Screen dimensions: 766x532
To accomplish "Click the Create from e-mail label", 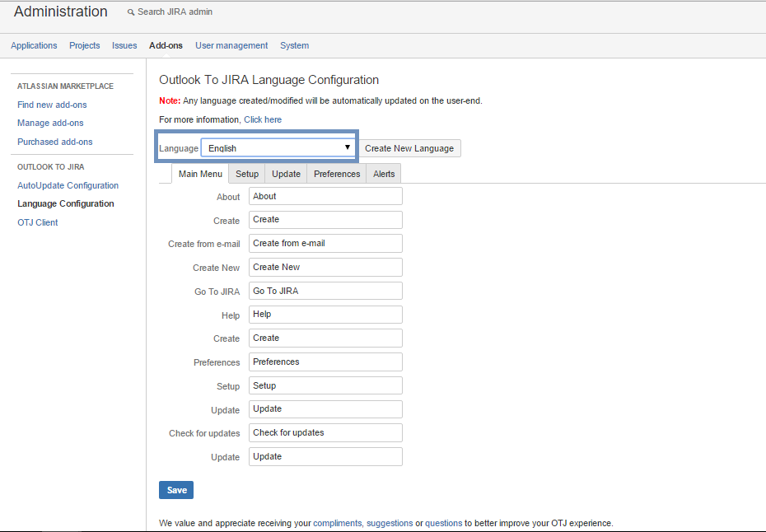I will (x=204, y=244).
